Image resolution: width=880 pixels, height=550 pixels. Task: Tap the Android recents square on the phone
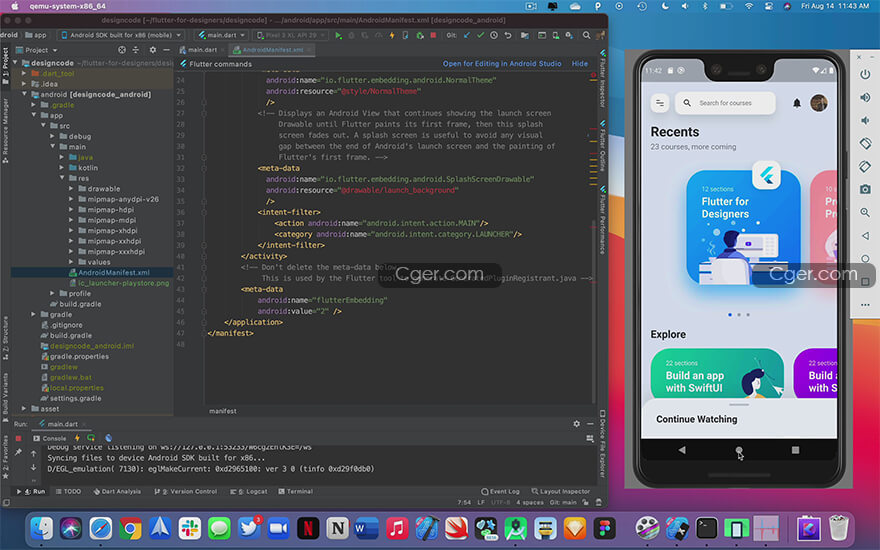795,450
